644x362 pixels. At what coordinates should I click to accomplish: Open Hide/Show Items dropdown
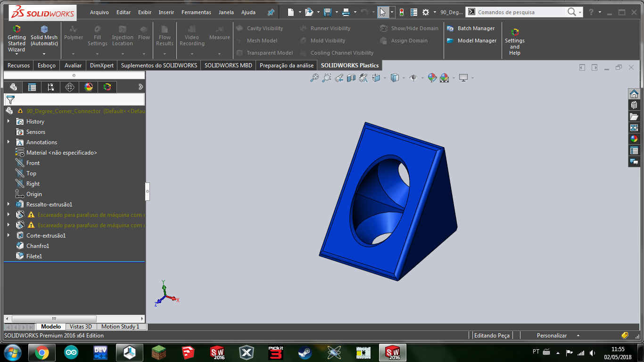[x=422, y=78]
